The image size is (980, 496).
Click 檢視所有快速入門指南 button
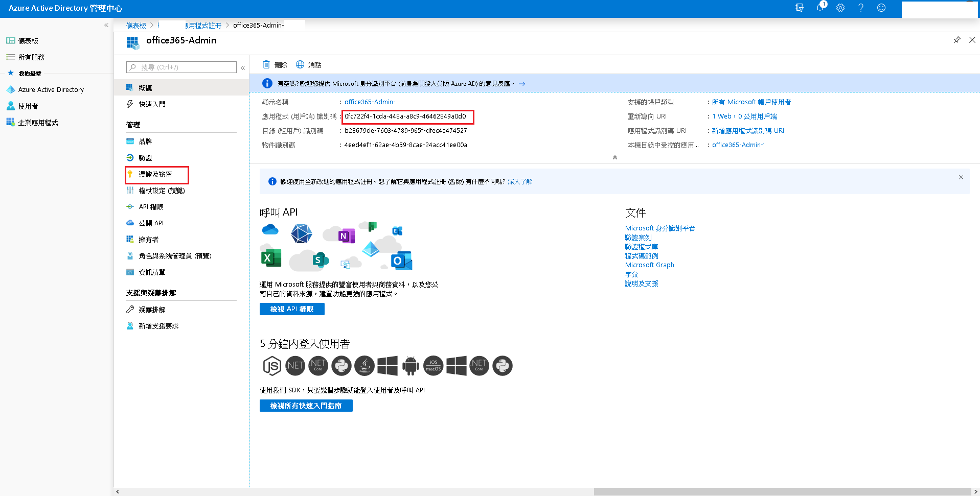click(x=306, y=406)
